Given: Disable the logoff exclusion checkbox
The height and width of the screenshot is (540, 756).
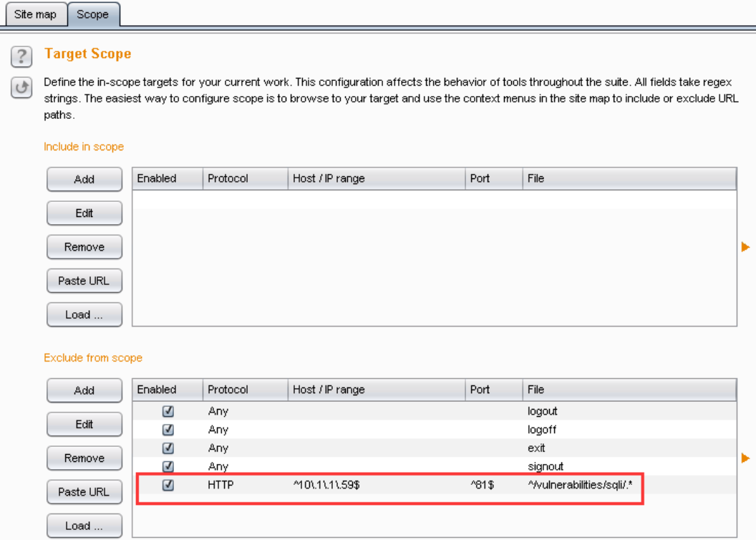Looking at the screenshot, I should [x=168, y=430].
